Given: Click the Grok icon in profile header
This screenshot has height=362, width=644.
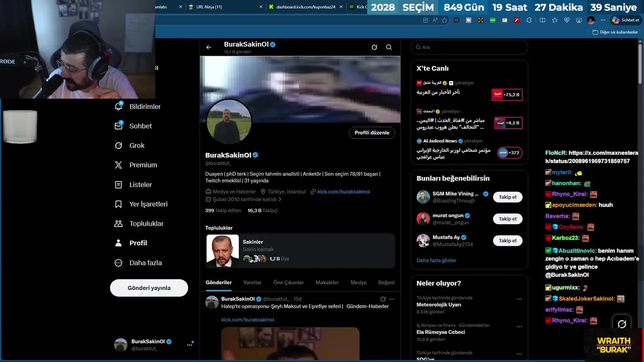Looking at the screenshot, I should (374, 47).
